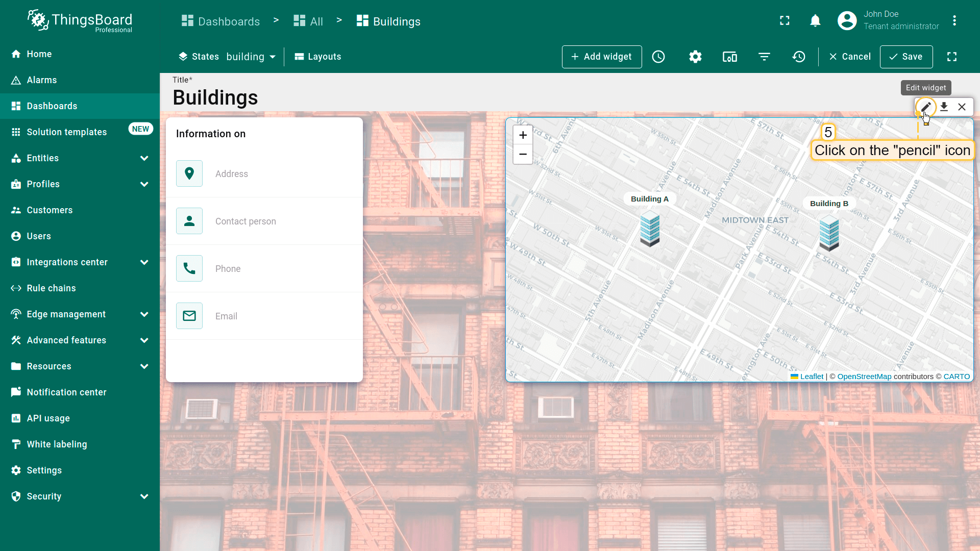Open version control history icon

pos(799,57)
